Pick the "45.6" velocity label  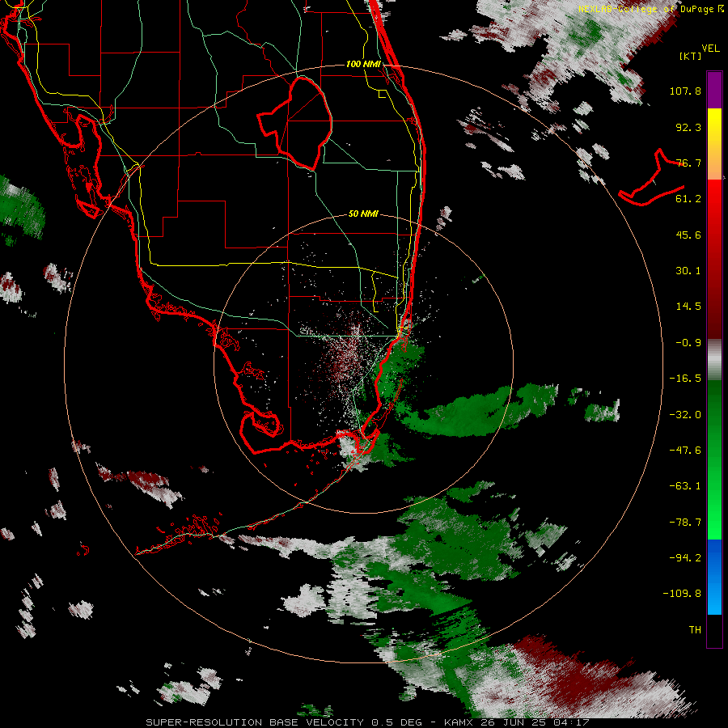click(688, 235)
